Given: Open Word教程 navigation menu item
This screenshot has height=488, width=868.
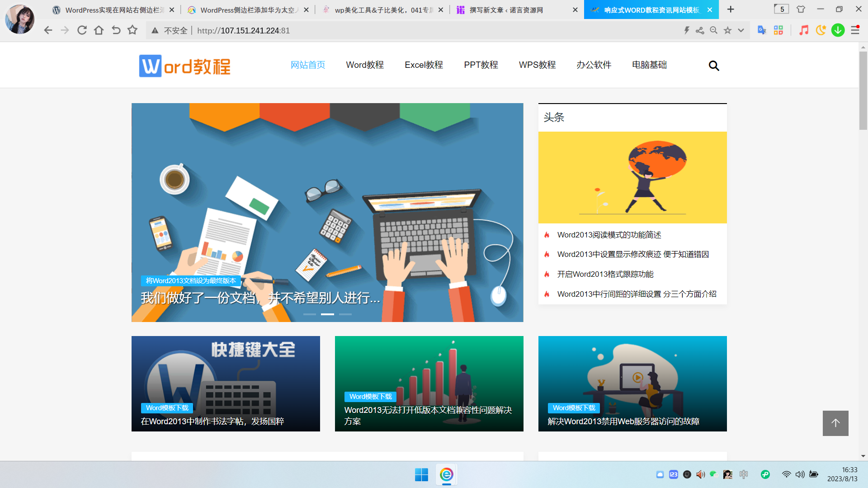Looking at the screenshot, I should (x=365, y=65).
